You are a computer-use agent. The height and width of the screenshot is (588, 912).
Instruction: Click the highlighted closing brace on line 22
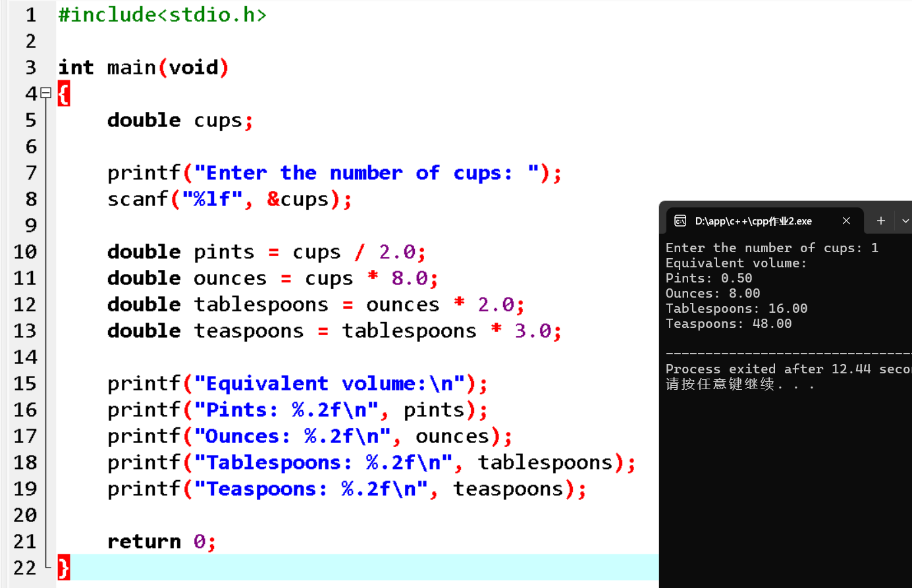[x=63, y=567]
